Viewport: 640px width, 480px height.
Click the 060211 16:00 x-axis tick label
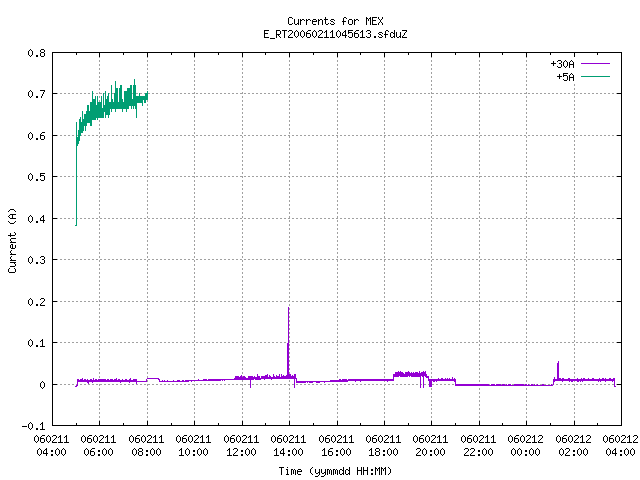point(336,446)
